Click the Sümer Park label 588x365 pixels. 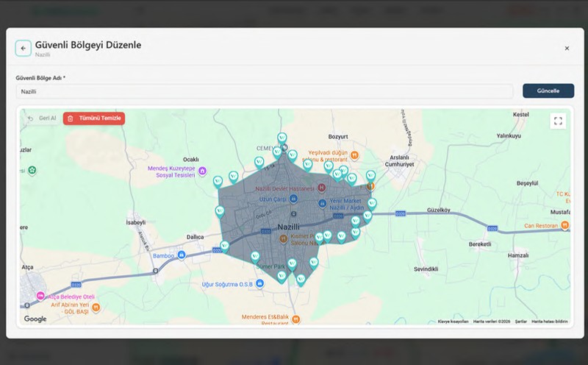[x=270, y=266]
